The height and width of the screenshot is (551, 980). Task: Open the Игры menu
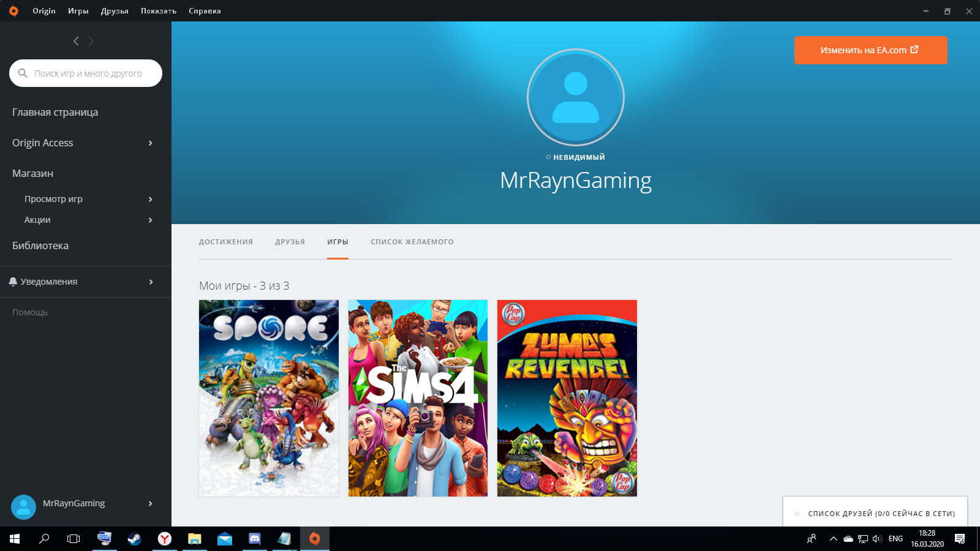[x=78, y=11]
